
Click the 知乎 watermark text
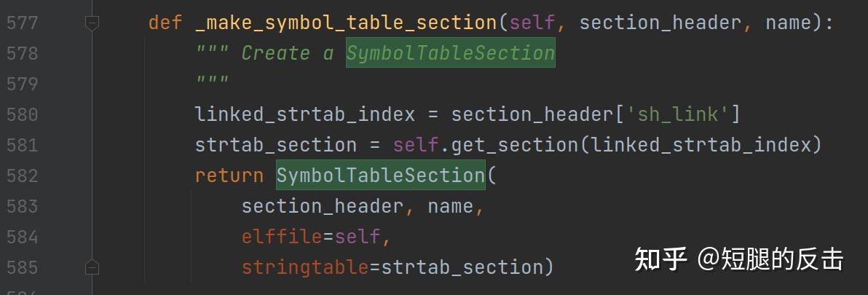[660, 259]
